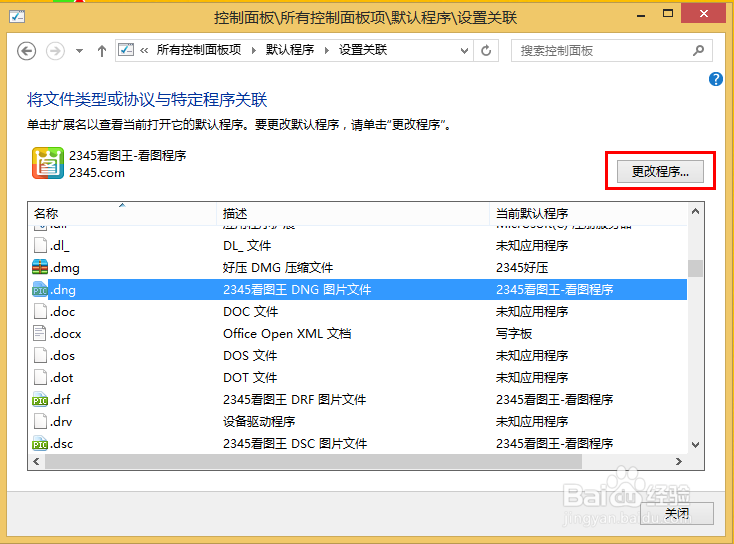Image resolution: width=734 pixels, height=544 pixels.
Task: Select the .docx document icon
Action: [x=40, y=333]
